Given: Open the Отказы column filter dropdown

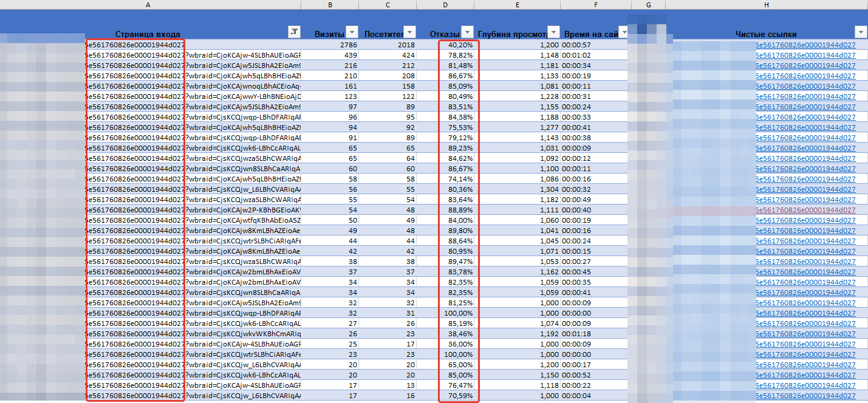Looking at the screenshot, I should [467, 32].
